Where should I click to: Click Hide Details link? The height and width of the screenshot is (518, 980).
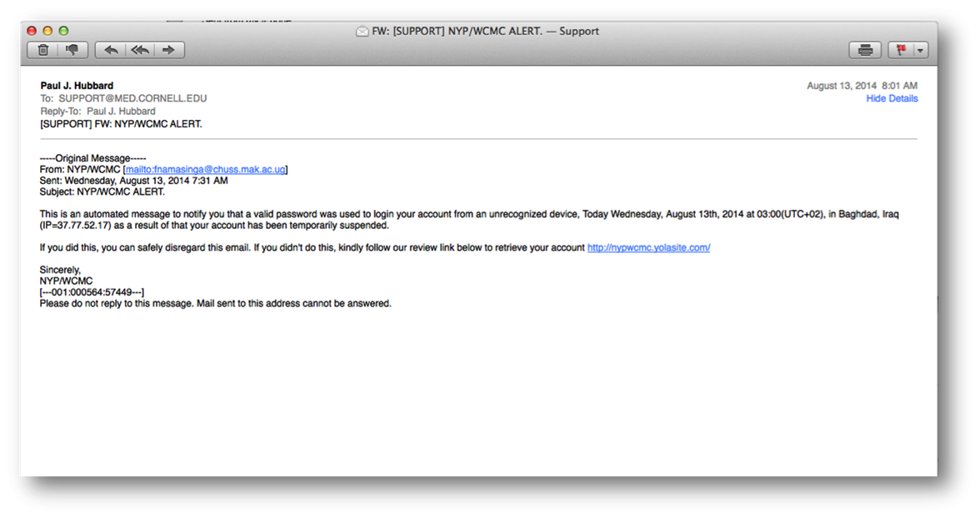[892, 99]
